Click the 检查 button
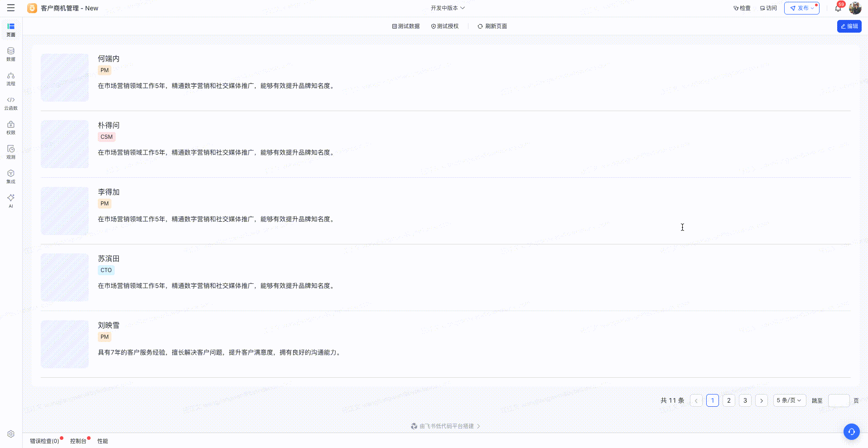 742,8
